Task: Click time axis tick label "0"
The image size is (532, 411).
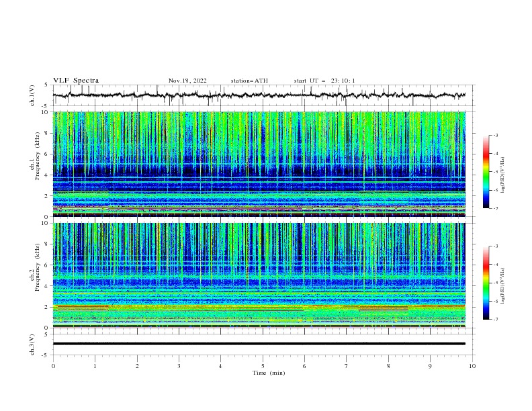Action: (x=53, y=366)
